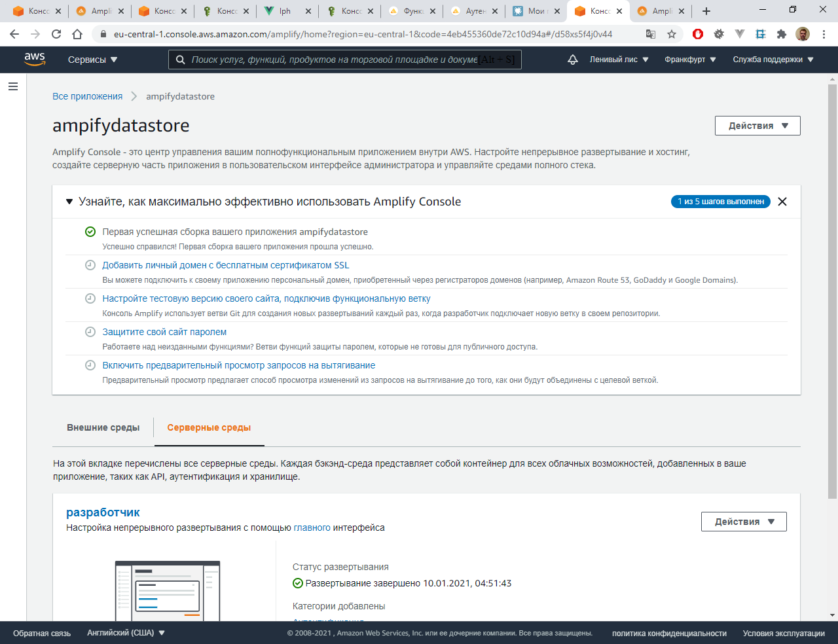Viewport: 838px width, 644px height.
Task: Bookmark this page with the star icon
Action: [672, 34]
